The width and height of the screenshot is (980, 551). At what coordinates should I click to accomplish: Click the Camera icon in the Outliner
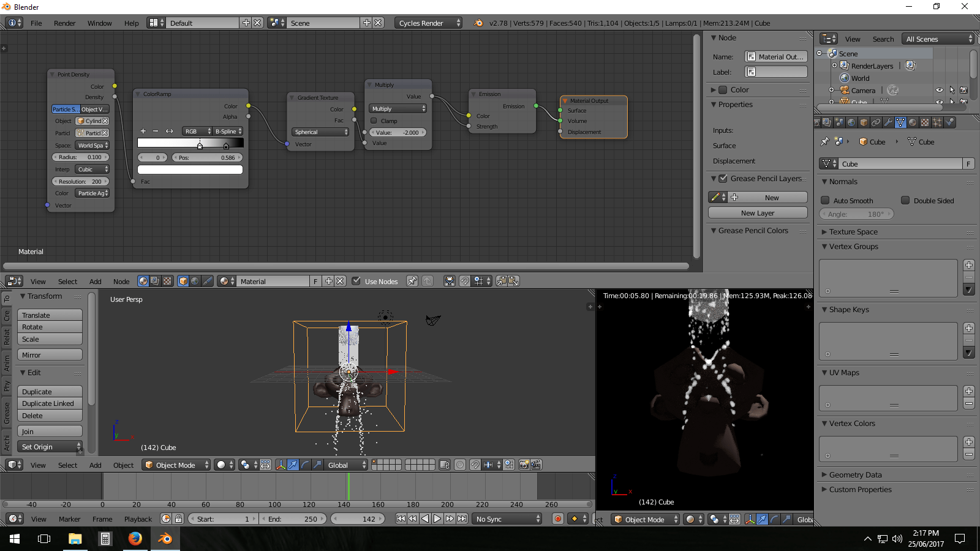pos(845,90)
